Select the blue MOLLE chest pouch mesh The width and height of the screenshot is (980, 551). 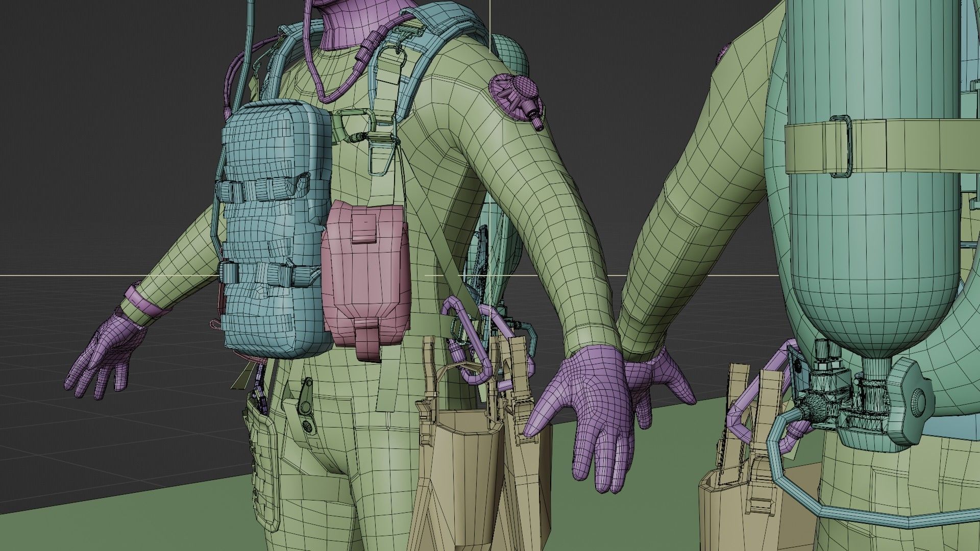pos(276,230)
